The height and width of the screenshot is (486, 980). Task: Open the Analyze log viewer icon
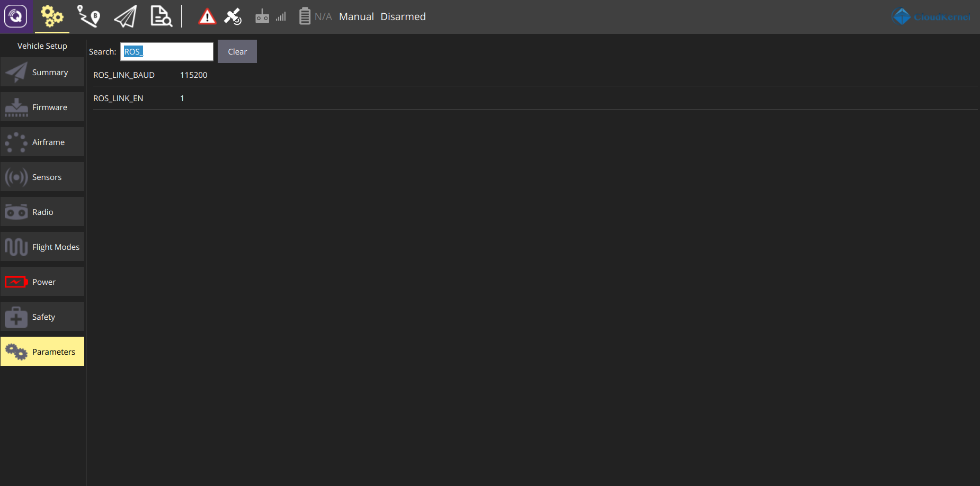pyautogui.click(x=161, y=16)
